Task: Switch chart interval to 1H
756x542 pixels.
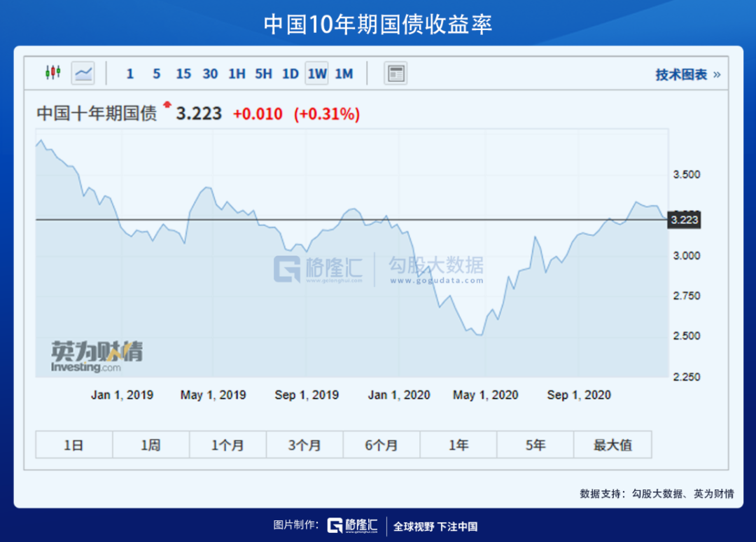Action: click(237, 74)
